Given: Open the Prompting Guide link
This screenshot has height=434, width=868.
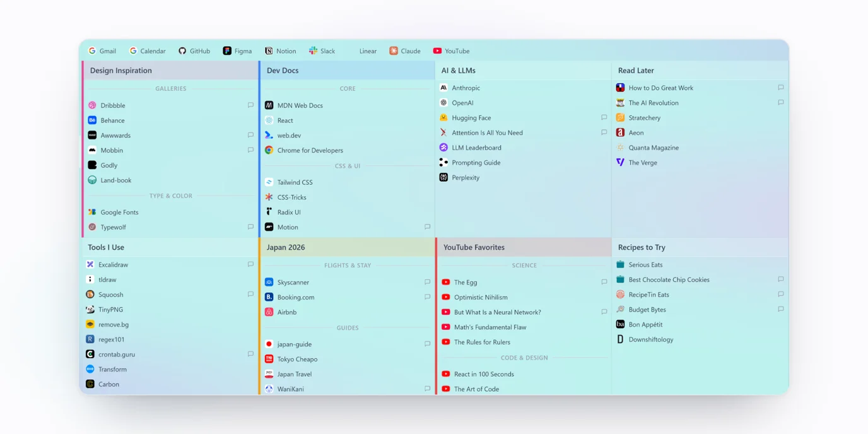Looking at the screenshot, I should tap(476, 163).
